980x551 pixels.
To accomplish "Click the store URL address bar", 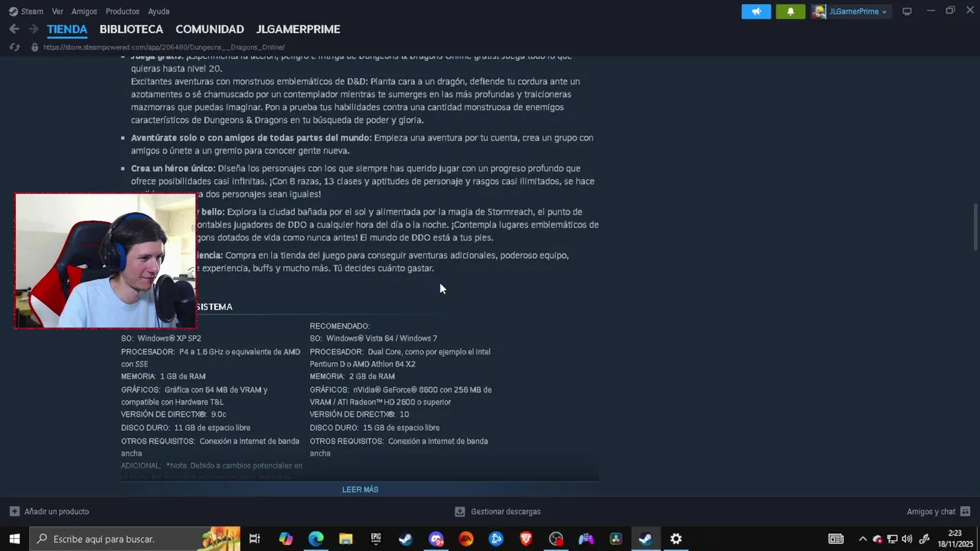I will pos(164,47).
